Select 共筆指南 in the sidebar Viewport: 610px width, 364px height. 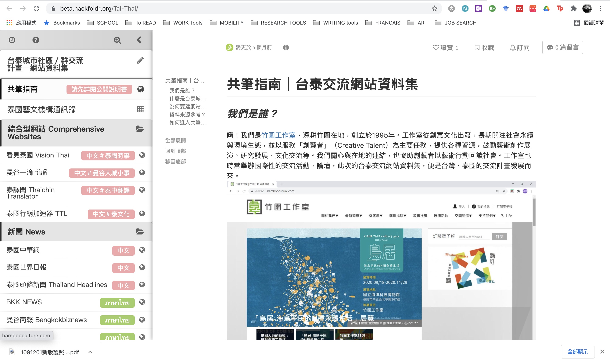tap(22, 89)
